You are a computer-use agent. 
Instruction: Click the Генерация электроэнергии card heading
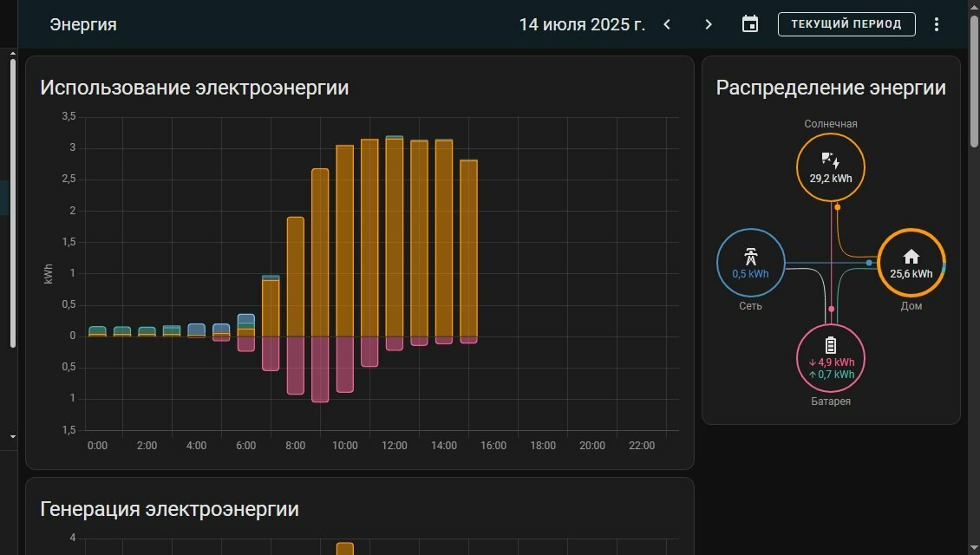coord(169,509)
